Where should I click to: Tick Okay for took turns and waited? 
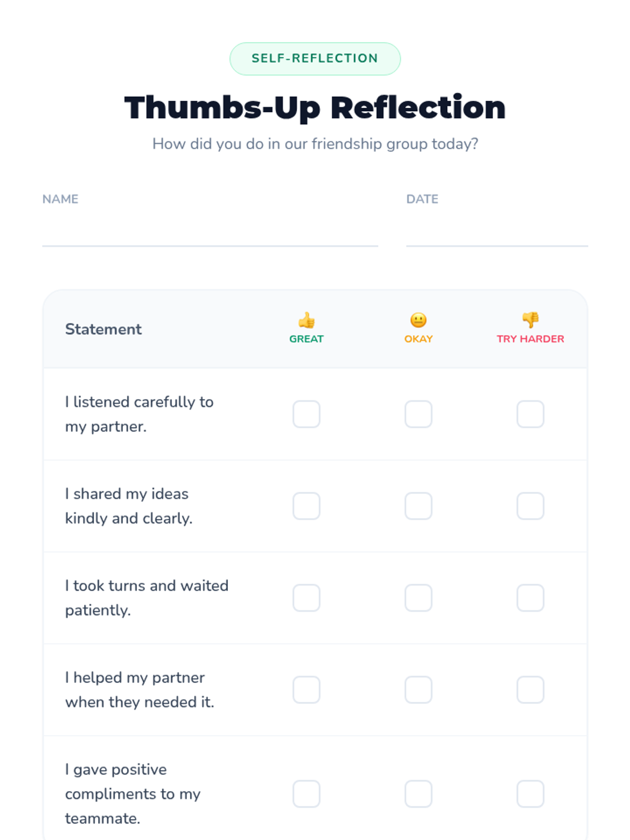click(x=418, y=598)
